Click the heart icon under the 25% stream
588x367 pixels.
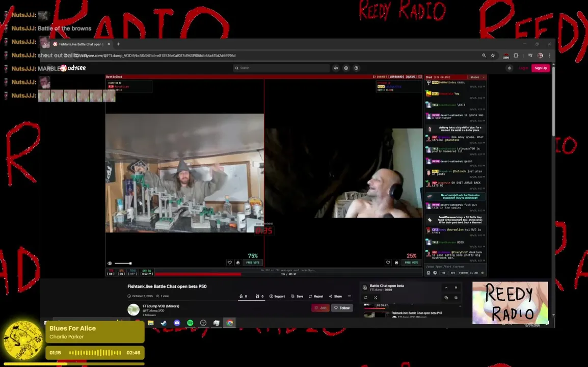pyautogui.click(x=388, y=263)
